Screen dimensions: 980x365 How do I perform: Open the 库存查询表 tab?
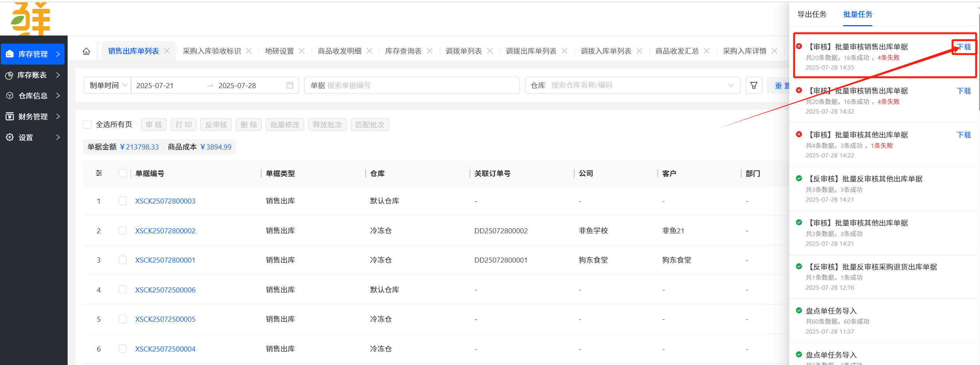pyautogui.click(x=403, y=51)
